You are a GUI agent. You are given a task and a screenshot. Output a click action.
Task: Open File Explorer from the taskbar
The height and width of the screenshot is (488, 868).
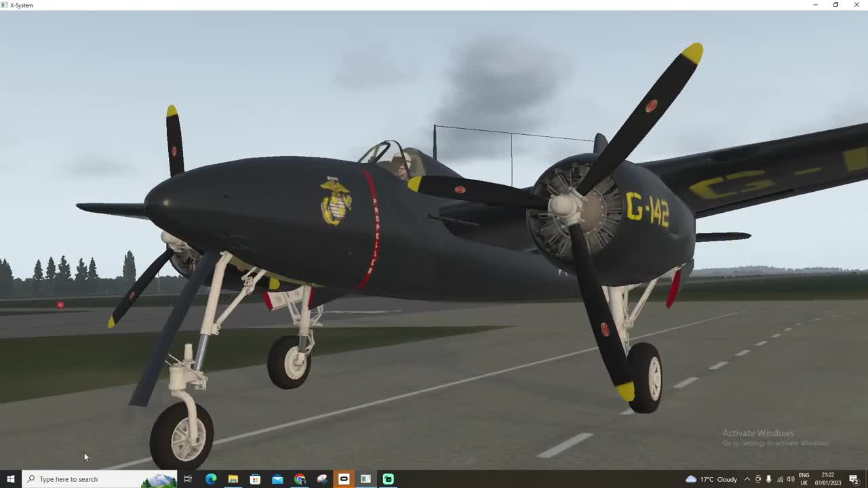tap(233, 479)
